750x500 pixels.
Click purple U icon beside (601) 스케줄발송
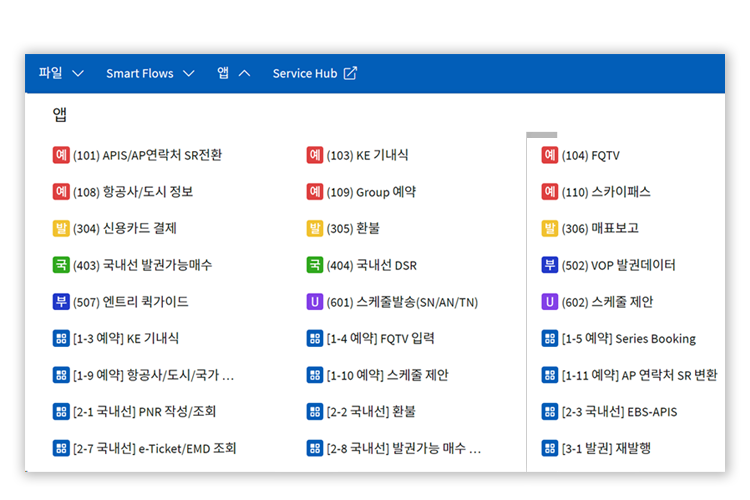click(x=315, y=302)
